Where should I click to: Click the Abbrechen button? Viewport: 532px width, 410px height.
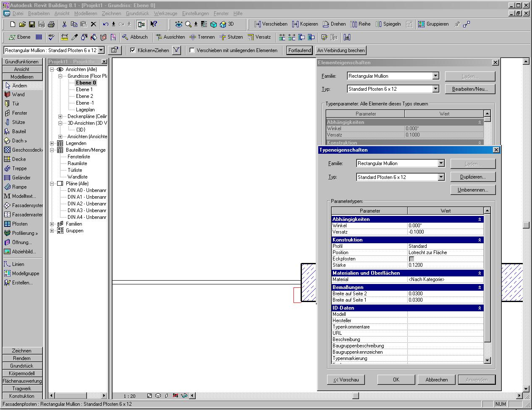(x=436, y=380)
